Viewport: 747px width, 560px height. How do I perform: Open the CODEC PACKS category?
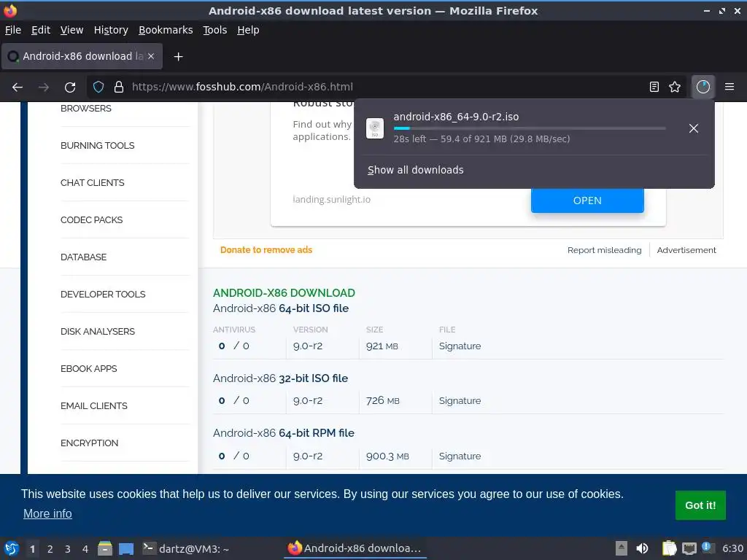tap(91, 220)
